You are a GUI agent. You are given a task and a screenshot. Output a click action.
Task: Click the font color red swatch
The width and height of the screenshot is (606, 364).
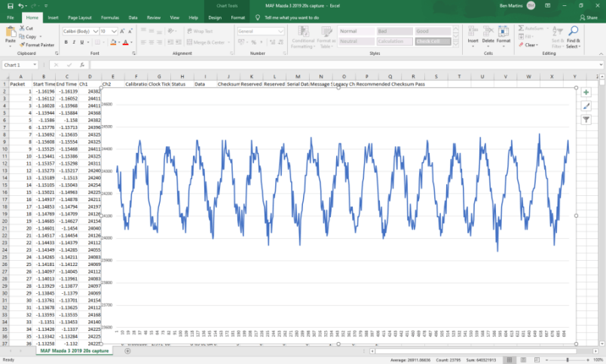(125, 42)
